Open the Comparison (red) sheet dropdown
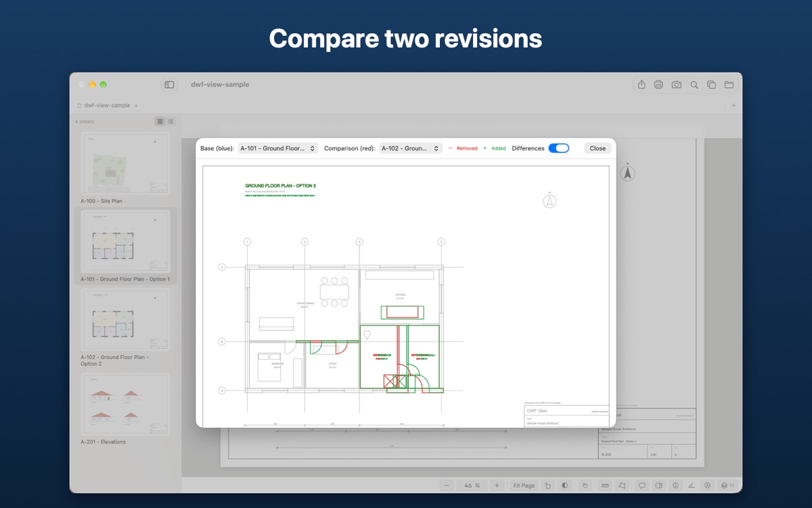 (411, 148)
